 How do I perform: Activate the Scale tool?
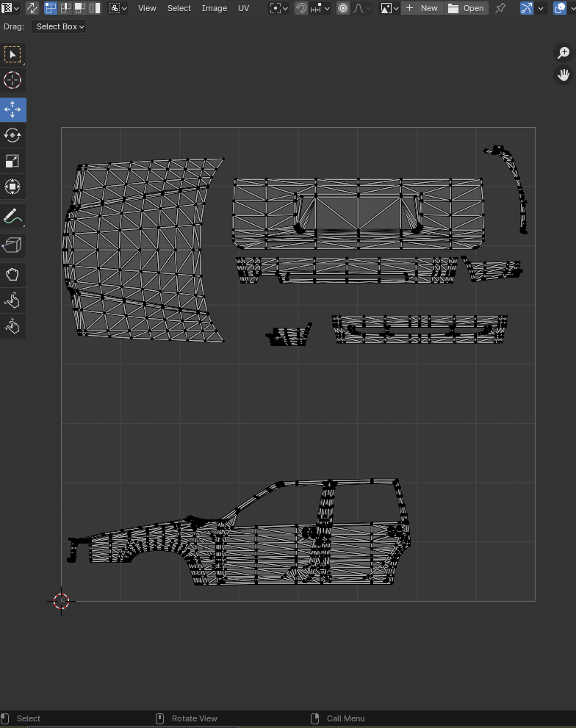[12, 161]
